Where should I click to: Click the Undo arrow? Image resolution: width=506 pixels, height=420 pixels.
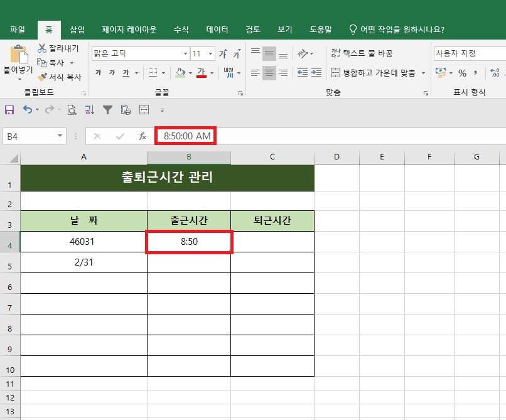pos(28,110)
